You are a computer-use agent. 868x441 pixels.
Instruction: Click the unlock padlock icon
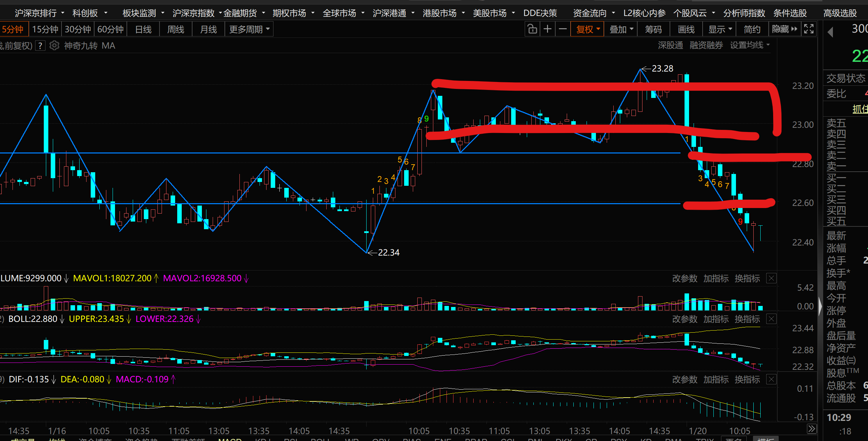pos(532,29)
